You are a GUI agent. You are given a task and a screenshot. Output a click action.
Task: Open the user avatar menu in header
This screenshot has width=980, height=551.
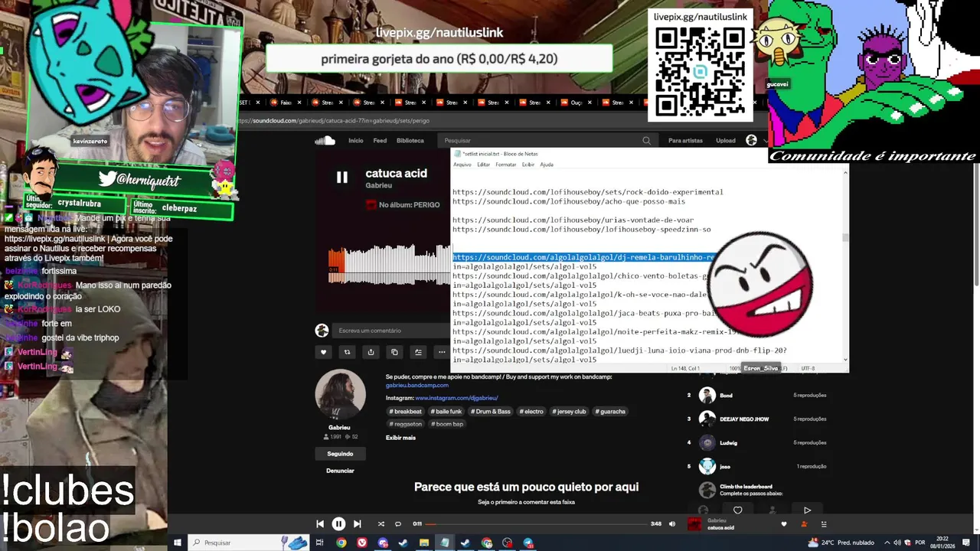pos(751,140)
